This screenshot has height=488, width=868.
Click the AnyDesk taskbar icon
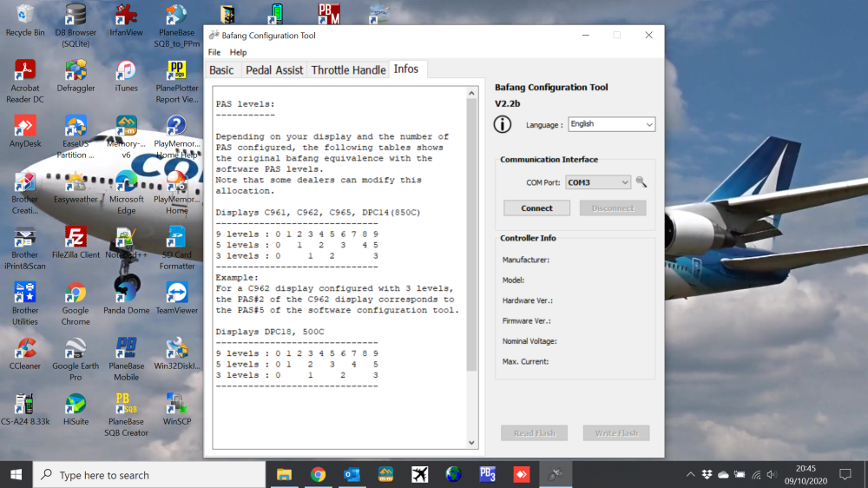coord(522,474)
